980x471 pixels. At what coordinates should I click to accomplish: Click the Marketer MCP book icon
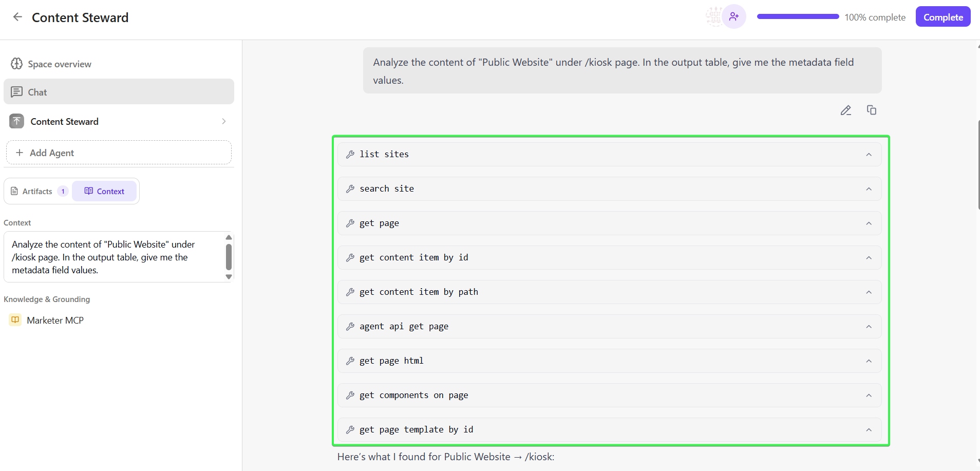click(x=15, y=319)
